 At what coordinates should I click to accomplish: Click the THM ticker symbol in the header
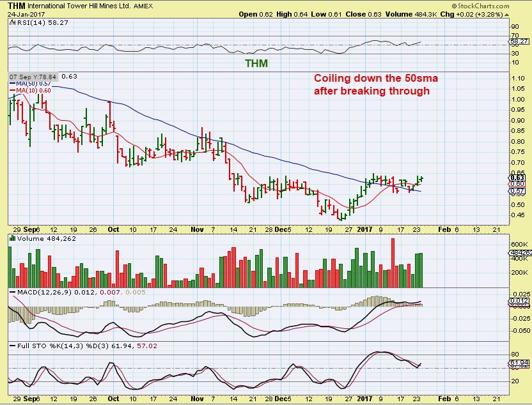[x=16, y=6]
